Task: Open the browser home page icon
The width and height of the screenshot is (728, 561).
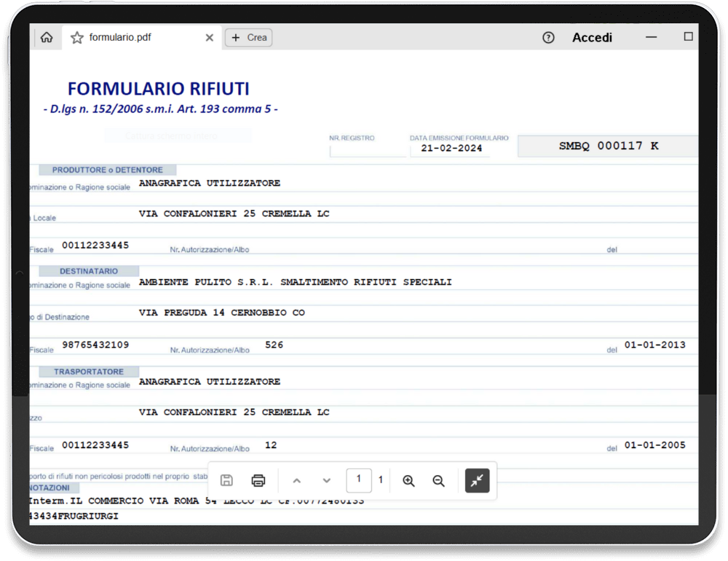Action: point(46,37)
